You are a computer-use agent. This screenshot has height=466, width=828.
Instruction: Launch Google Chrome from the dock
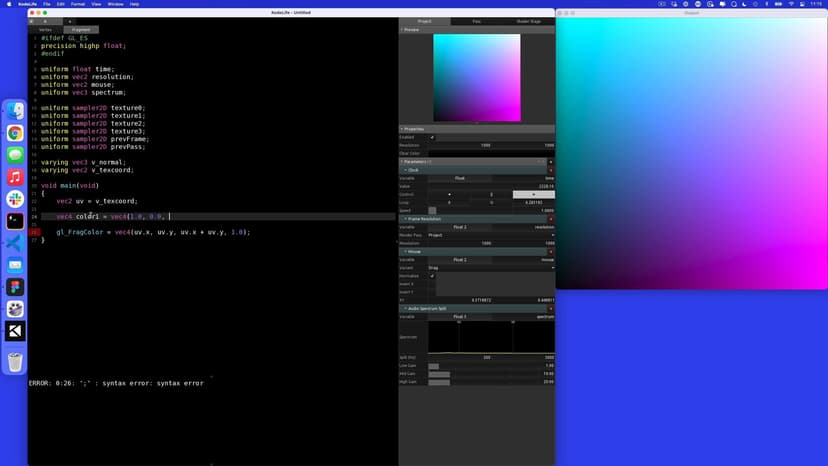tap(15, 133)
